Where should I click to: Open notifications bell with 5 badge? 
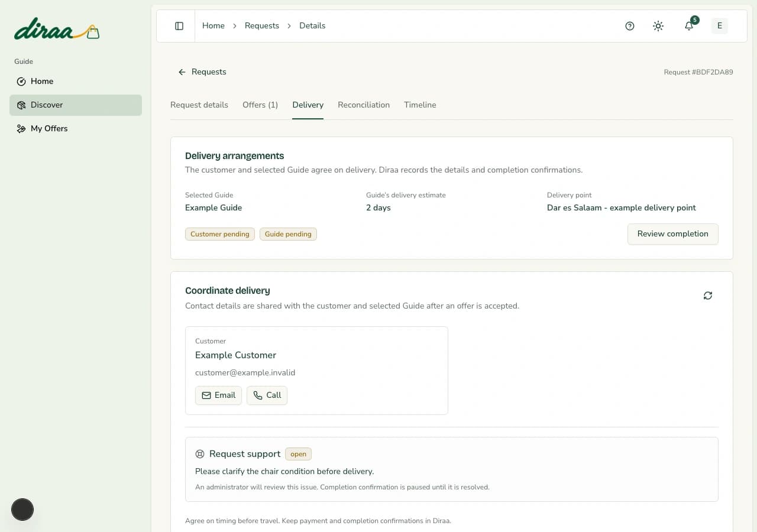coord(689,26)
